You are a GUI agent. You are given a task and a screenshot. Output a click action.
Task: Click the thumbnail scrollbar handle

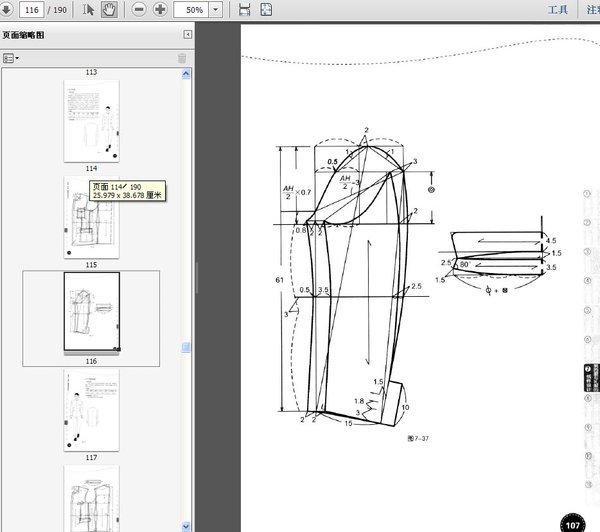coord(186,348)
